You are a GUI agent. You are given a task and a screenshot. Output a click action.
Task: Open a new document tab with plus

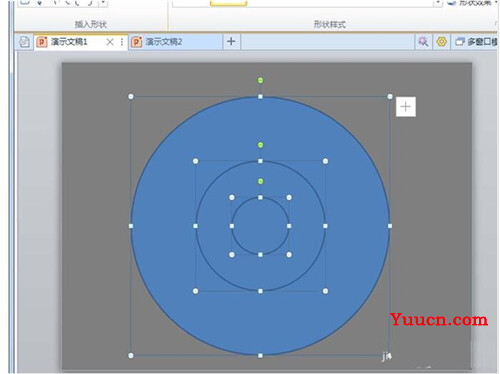231,42
